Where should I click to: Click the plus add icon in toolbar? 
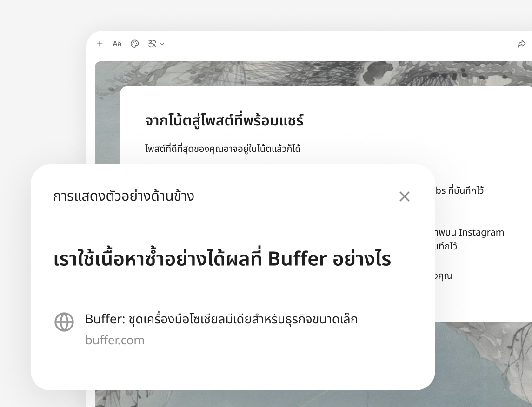coord(100,44)
